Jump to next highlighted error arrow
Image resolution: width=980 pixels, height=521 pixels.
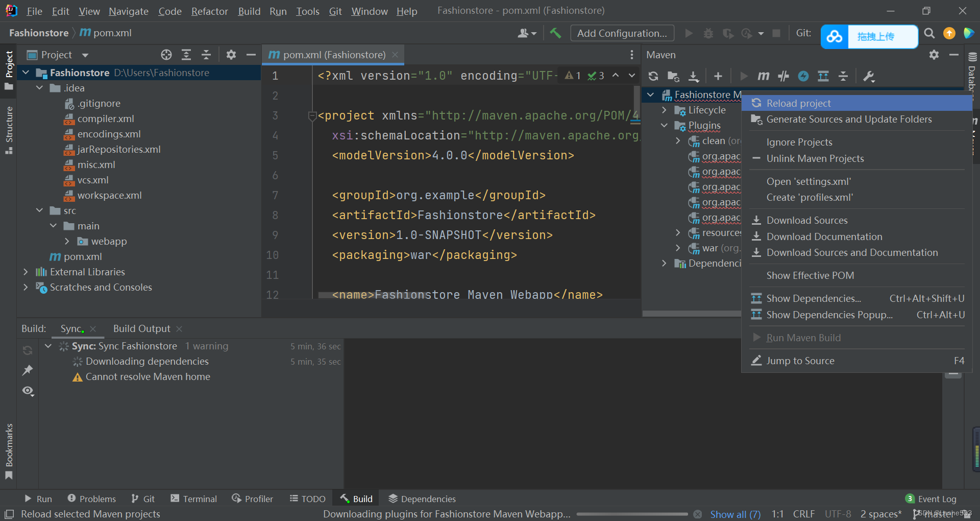click(632, 76)
